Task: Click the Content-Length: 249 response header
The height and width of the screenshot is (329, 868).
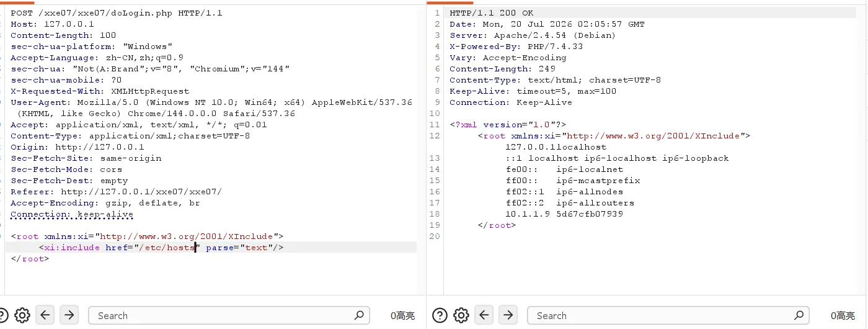Action: coord(503,69)
